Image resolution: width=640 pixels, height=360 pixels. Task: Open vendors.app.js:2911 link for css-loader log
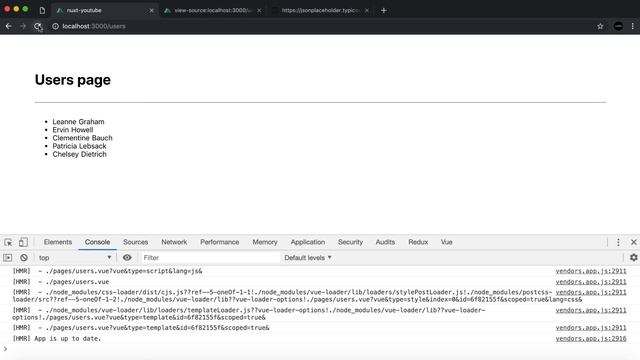pyautogui.click(x=591, y=292)
